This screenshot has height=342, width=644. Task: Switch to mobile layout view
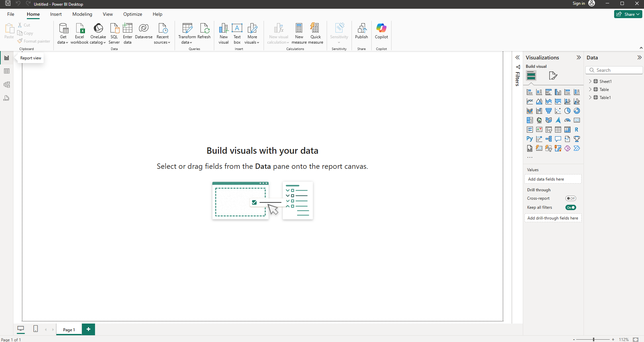(x=36, y=329)
